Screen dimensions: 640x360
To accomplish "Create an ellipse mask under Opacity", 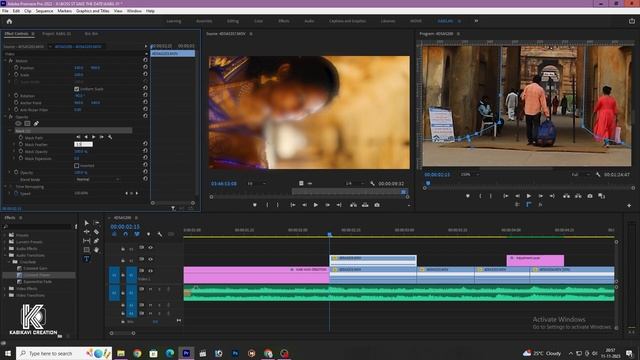I will pos(18,123).
